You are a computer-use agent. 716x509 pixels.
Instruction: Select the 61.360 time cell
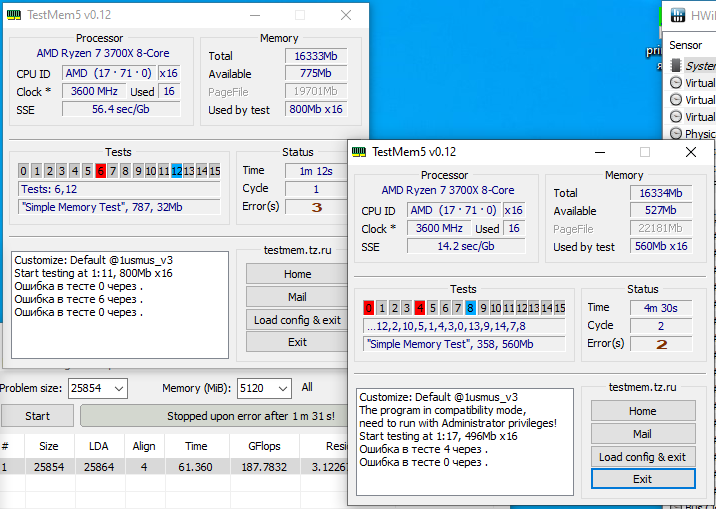196,467
